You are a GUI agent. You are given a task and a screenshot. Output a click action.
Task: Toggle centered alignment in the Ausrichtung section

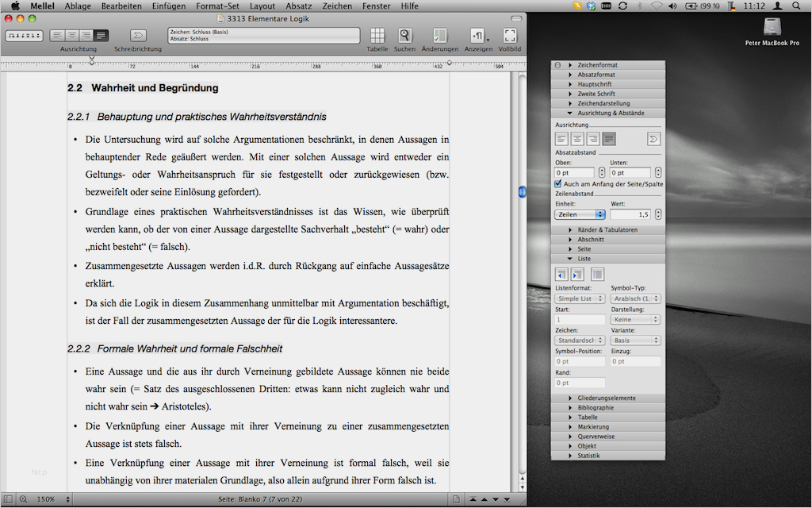coord(577,139)
